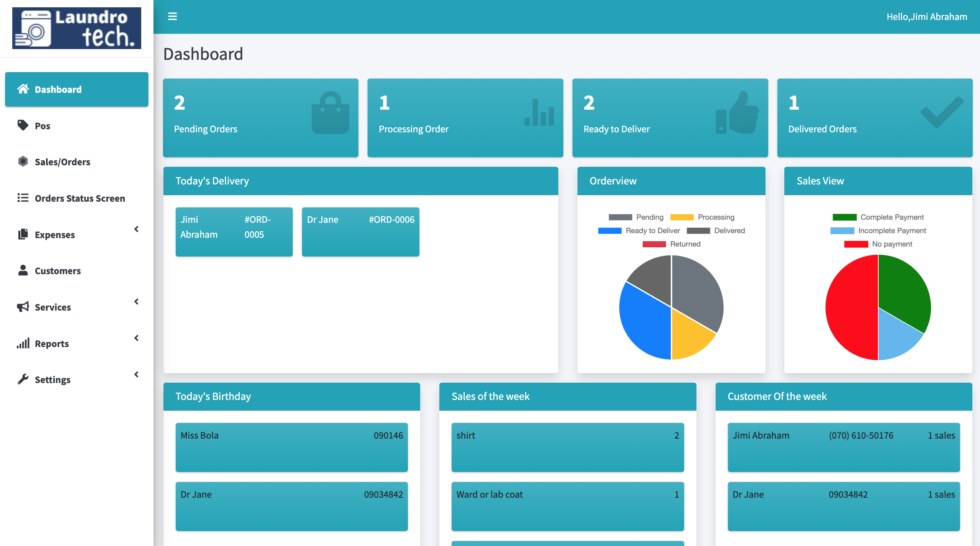Toggle Incomplete Payment legend swatch
This screenshot has height=546, width=980.
842,230
